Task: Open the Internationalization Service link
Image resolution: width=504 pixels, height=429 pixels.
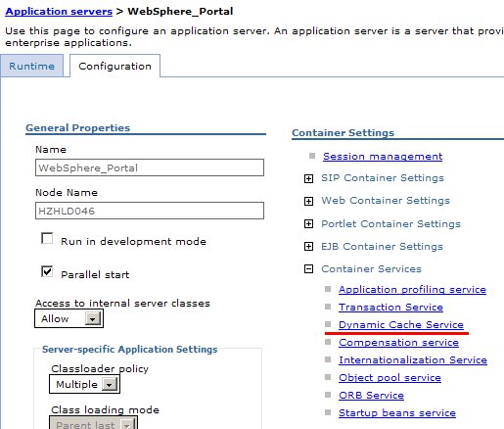Action: 413,360
